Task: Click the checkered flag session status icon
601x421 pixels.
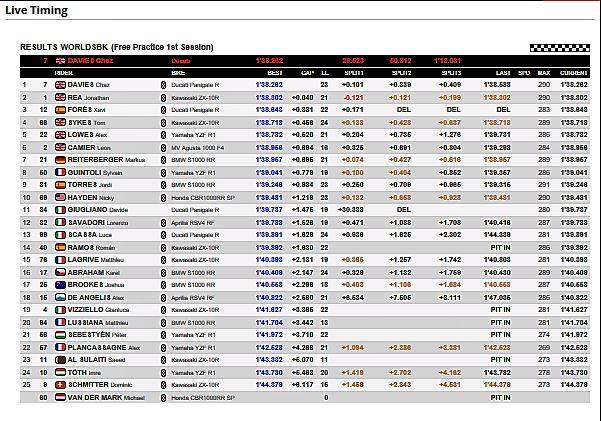Action: pos(560,48)
